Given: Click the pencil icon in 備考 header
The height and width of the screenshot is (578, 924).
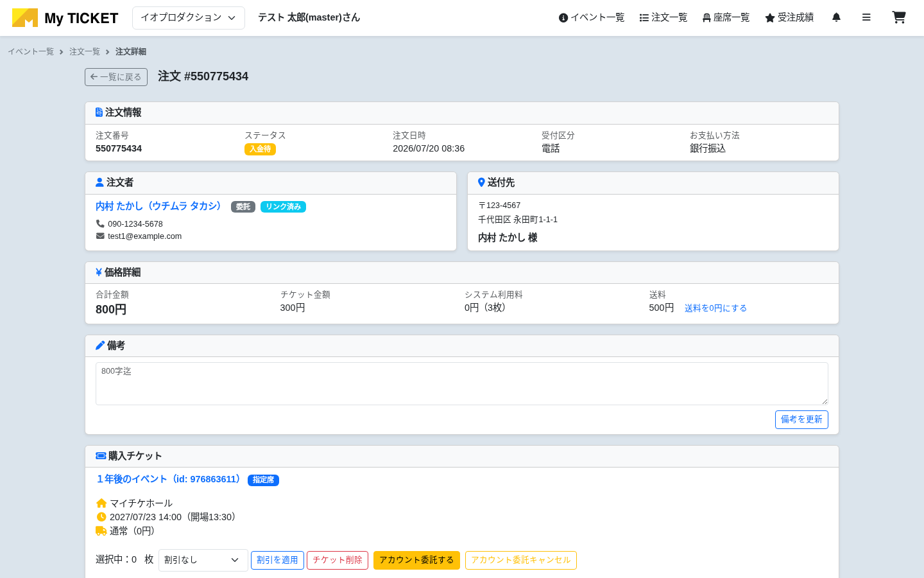Looking at the screenshot, I should (100, 346).
